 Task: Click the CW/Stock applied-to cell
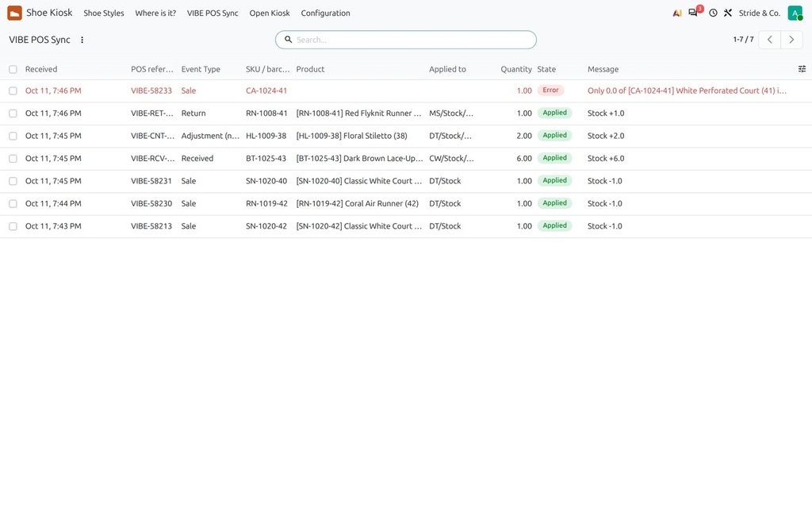tap(451, 158)
